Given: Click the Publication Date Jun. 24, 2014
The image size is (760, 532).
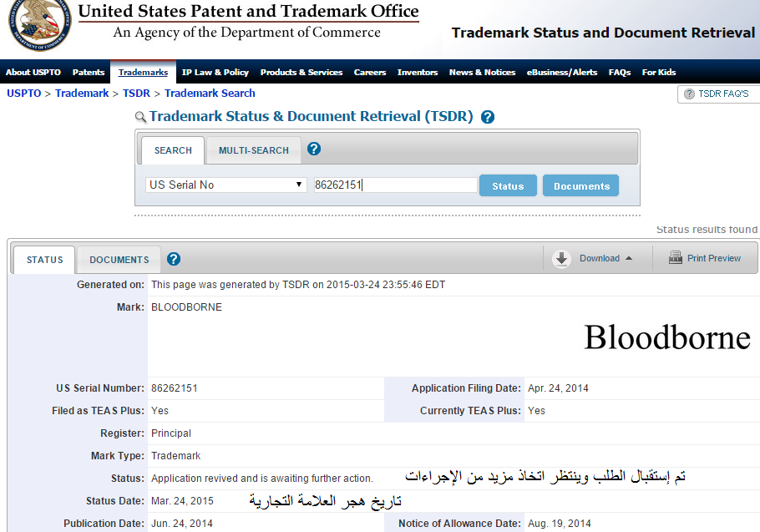Looking at the screenshot, I should point(182,524).
